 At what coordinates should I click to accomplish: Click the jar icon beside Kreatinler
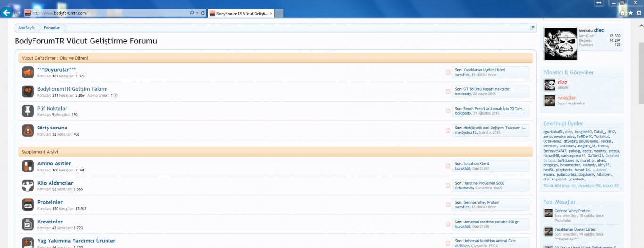tap(27, 224)
